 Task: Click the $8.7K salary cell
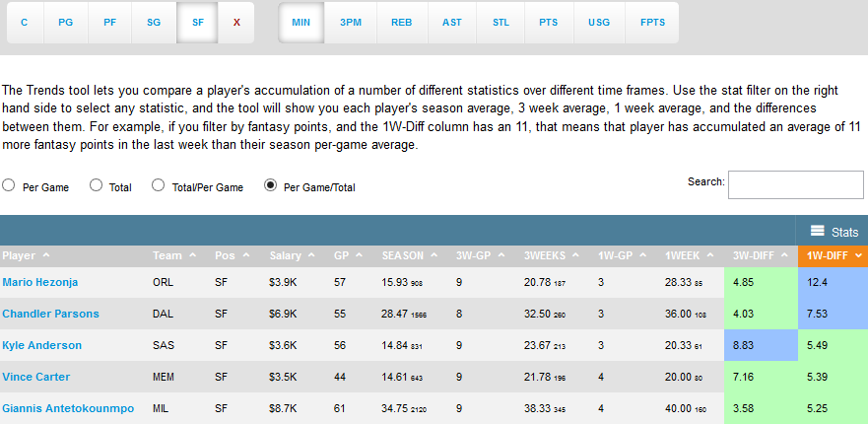tap(283, 409)
